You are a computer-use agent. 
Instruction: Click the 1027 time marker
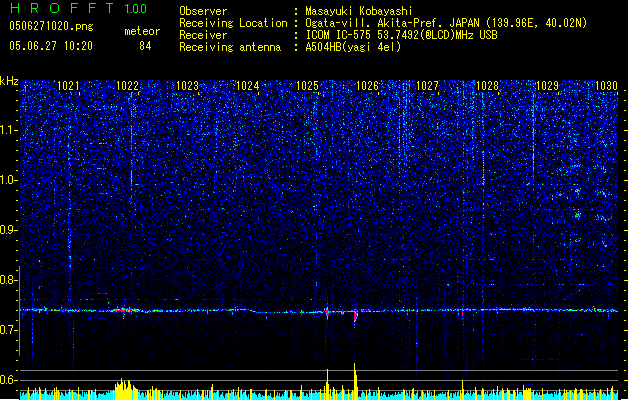tap(428, 86)
